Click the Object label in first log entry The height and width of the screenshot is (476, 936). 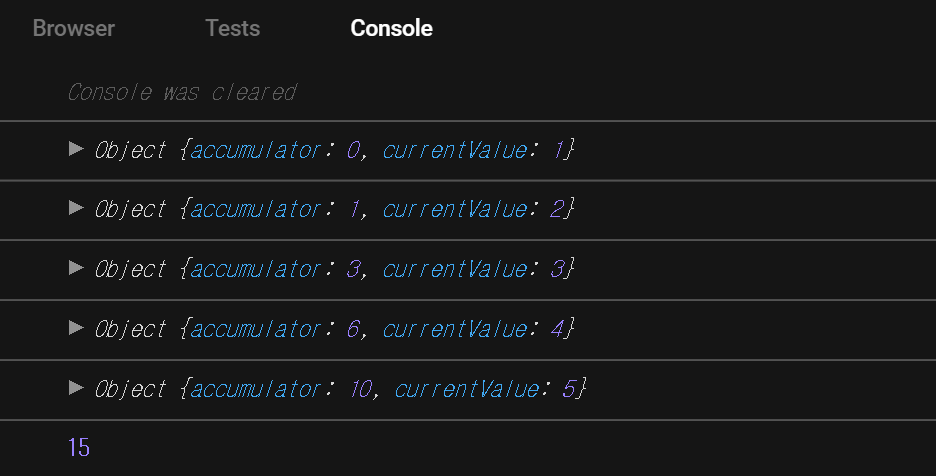coord(130,149)
